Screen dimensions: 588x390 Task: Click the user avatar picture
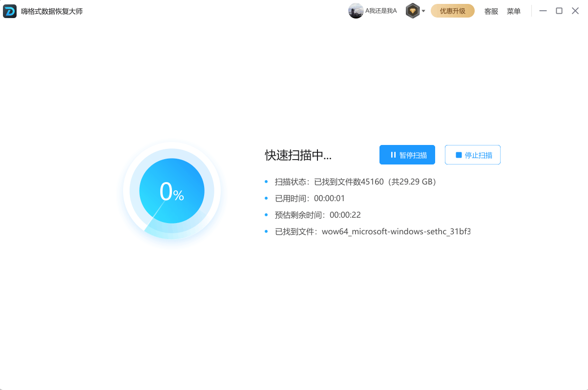tap(356, 10)
